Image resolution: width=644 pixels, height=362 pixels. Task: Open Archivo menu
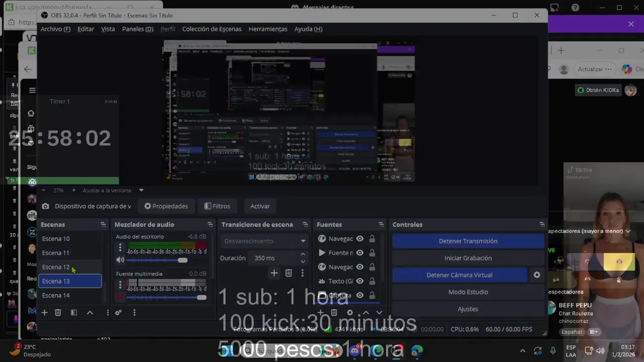pyautogui.click(x=55, y=29)
